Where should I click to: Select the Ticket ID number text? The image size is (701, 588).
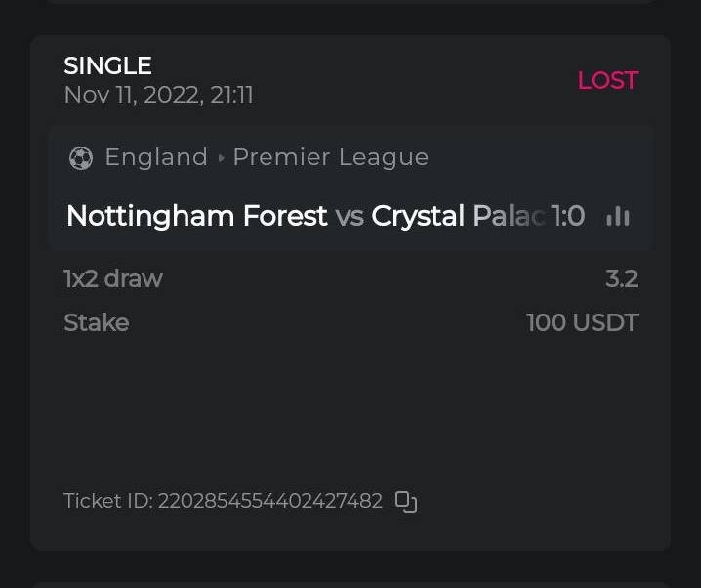(269, 502)
